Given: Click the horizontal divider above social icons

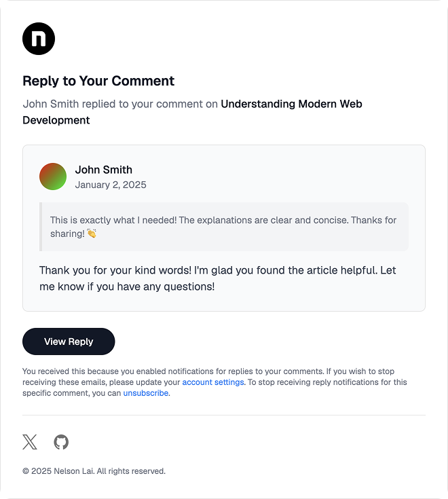Looking at the screenshot, I should pos(224,415).
